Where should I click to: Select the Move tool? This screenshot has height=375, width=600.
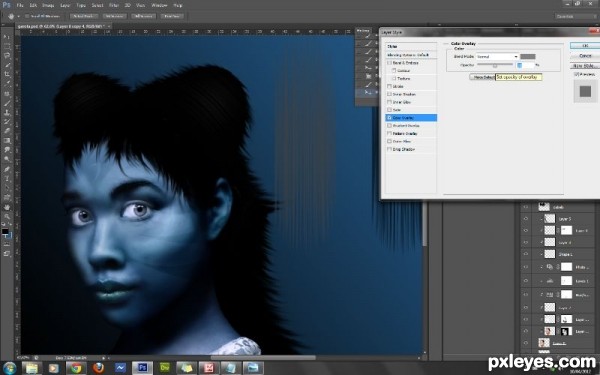coord(7,37)
